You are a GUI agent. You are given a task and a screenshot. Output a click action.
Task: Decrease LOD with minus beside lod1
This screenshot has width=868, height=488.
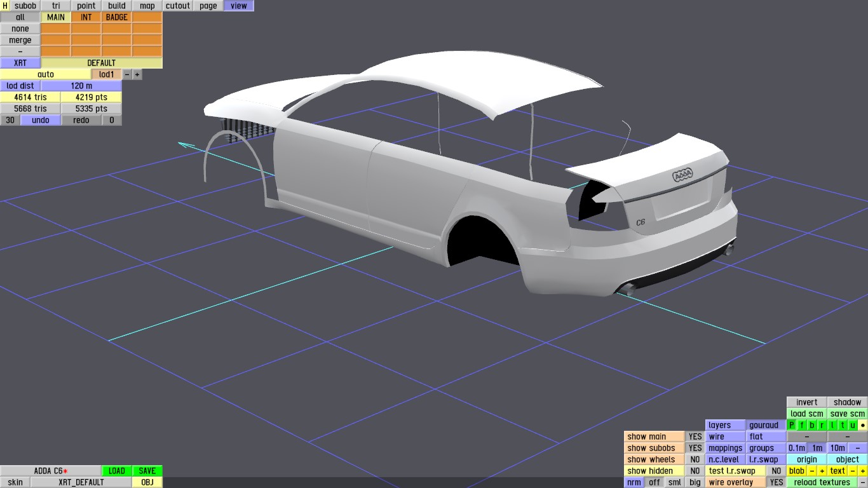[x=127, y=74]
